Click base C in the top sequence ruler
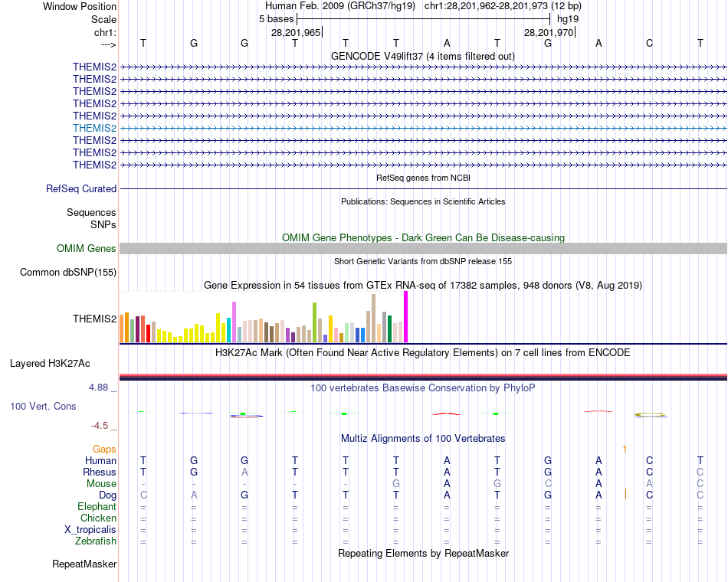The image size is (728, 582). point(649,43)
